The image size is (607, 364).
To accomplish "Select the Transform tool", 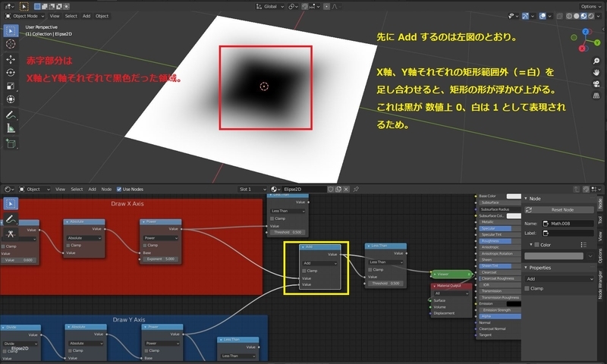I will [11, 99].
